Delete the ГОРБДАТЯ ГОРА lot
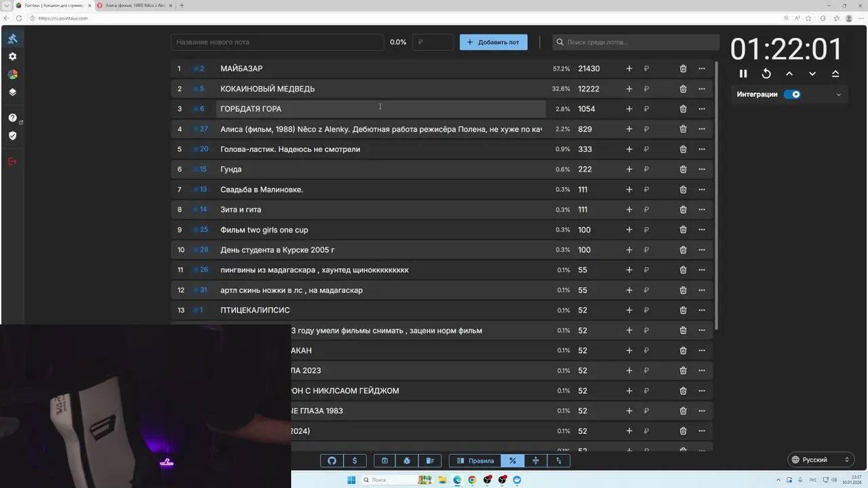 tap(683, 108)
